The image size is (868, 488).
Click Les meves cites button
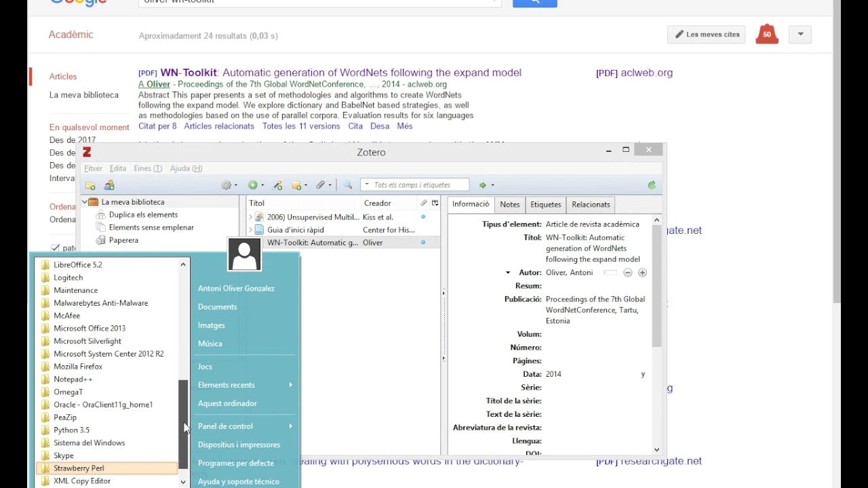click(707, 35)
